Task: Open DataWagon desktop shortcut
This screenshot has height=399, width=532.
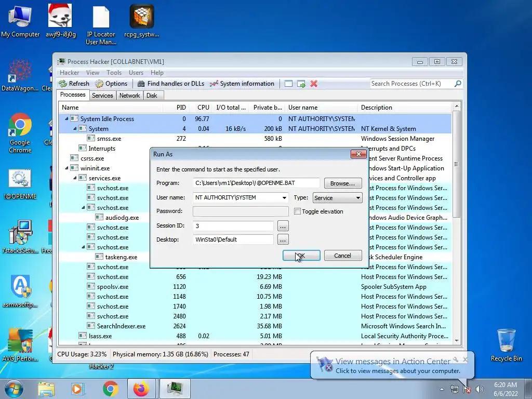Action: coord(20,75)
